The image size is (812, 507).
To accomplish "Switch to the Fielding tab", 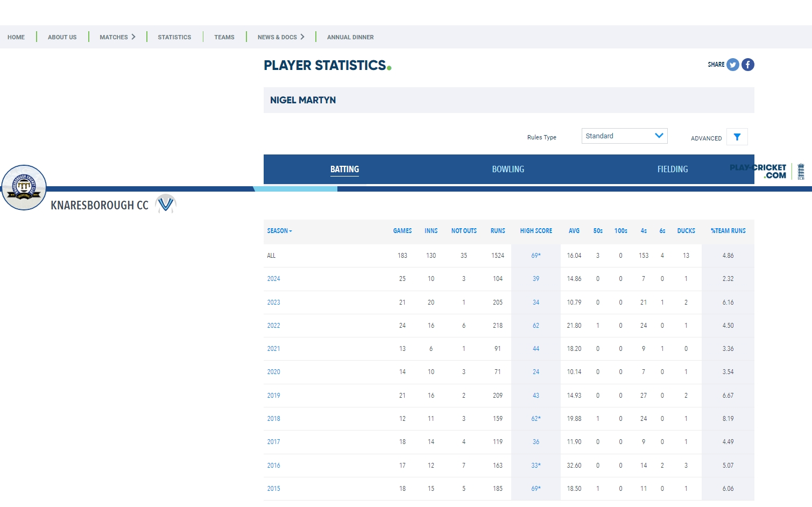I will click(672, 169).
